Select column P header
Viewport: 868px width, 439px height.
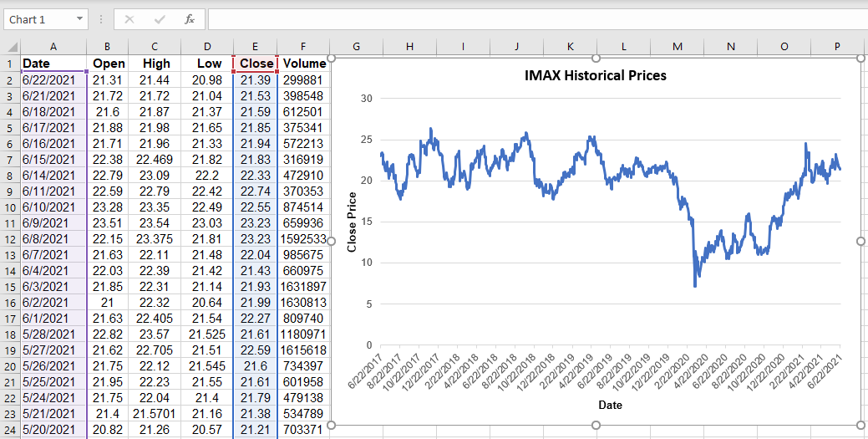[x=838, y=47]
